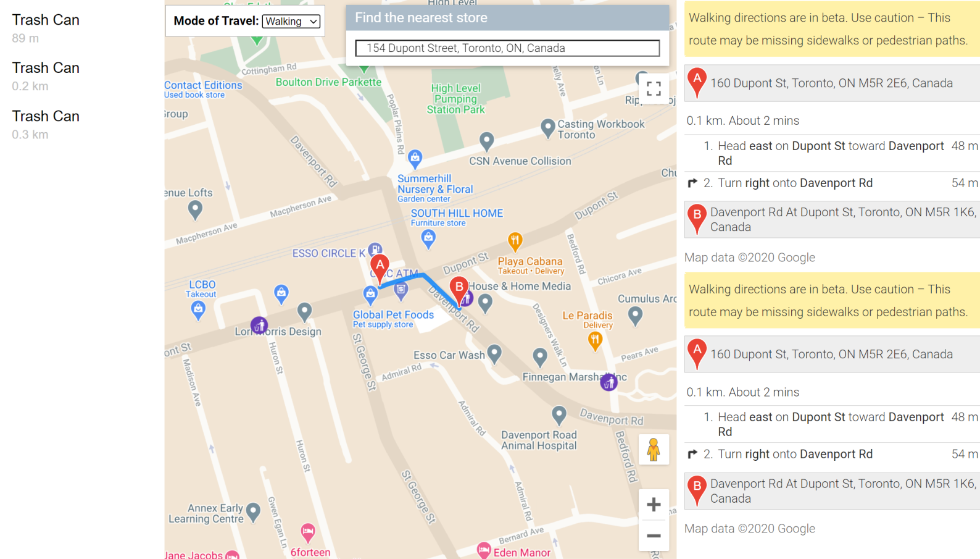This screenshot has height=559, width=980.
Task: Click the second 'Head east on Dupont St' step
Action: click(x=833, y=424)
